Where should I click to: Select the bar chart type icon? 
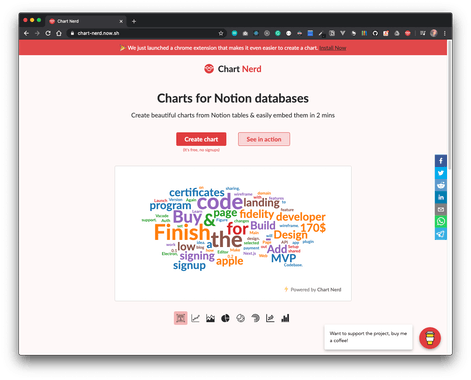tap(285, 318)
